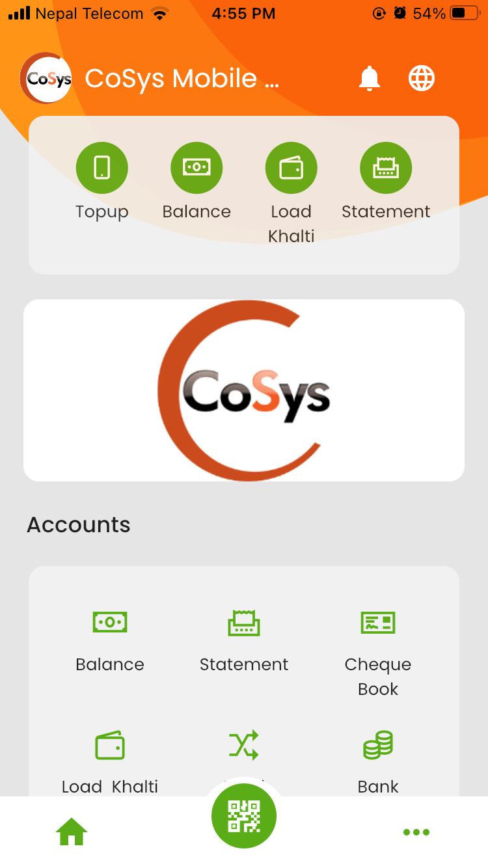Launch the QR code scanner button
The height and width of the screenshot is (868, 488).
coord(244,816)
